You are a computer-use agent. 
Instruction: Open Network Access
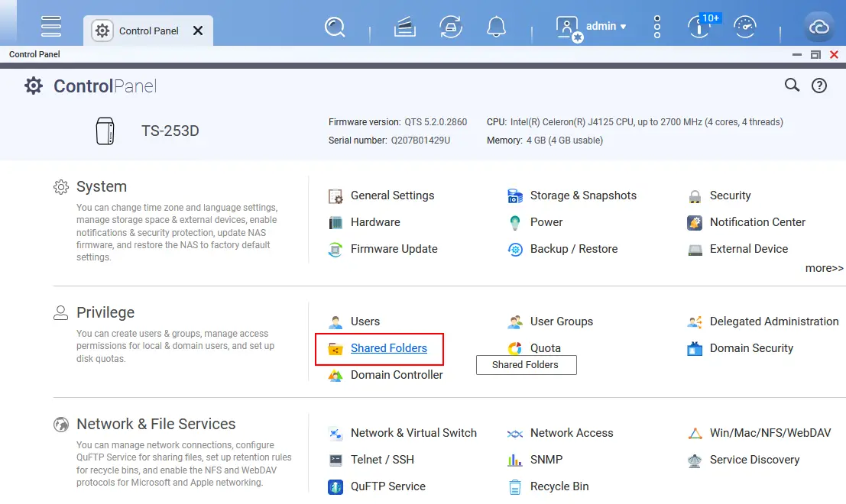560,433
